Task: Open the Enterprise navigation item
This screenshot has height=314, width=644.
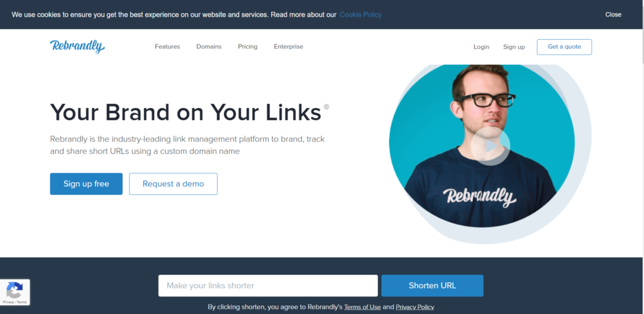Action: (x=288, y=47)
